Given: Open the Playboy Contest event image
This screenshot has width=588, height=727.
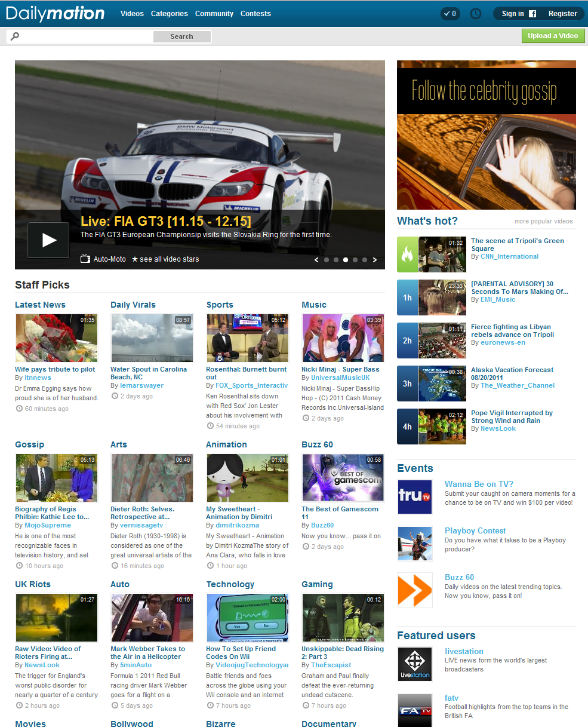Looking at the screenshot, I should click(415, 544).
